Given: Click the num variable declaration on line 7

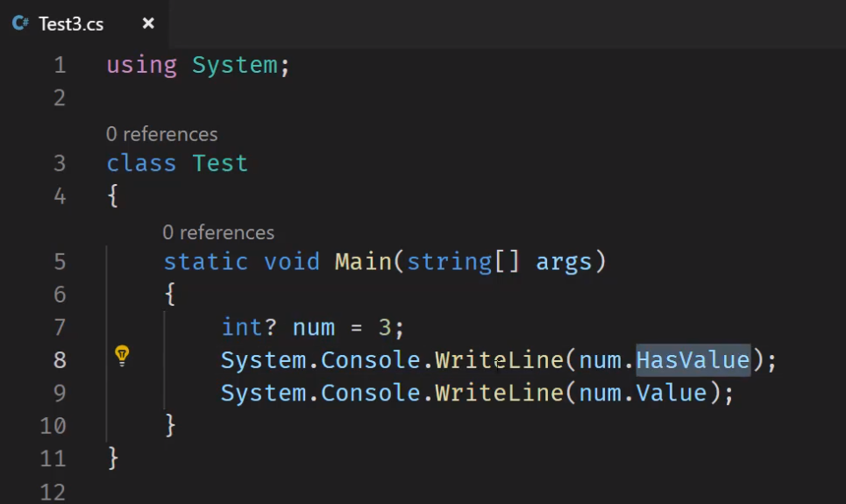Looking at the screenshot, I should coord(314,328).
